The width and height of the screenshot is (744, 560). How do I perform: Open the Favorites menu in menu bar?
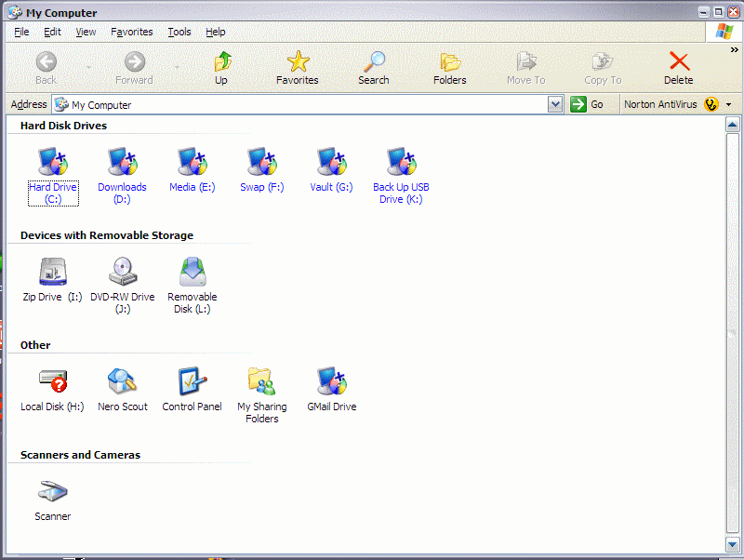point(132,32)
